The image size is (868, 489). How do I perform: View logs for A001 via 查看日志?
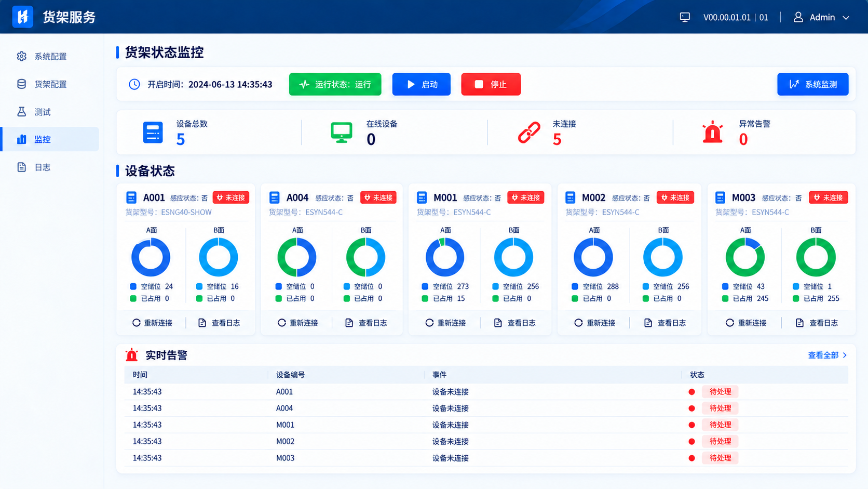219,323
